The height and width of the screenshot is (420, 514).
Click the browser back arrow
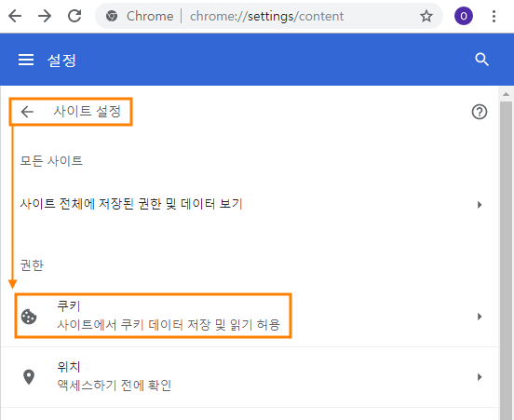(15, 16)
